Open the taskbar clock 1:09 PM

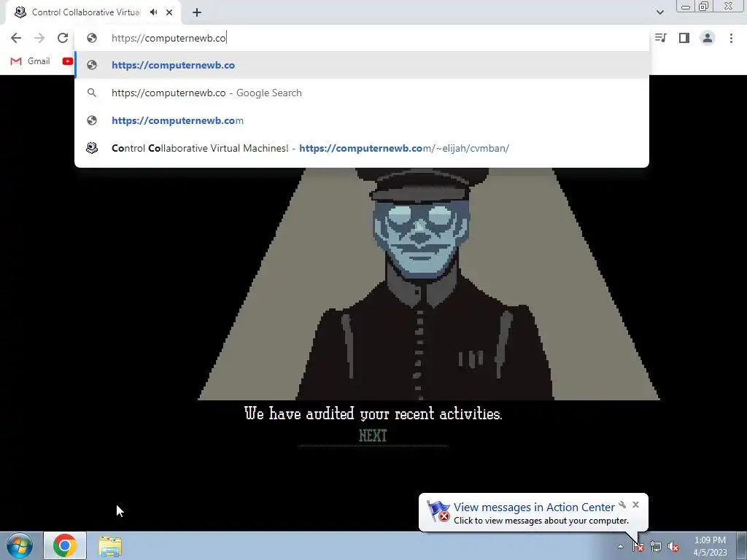(710, 546)
